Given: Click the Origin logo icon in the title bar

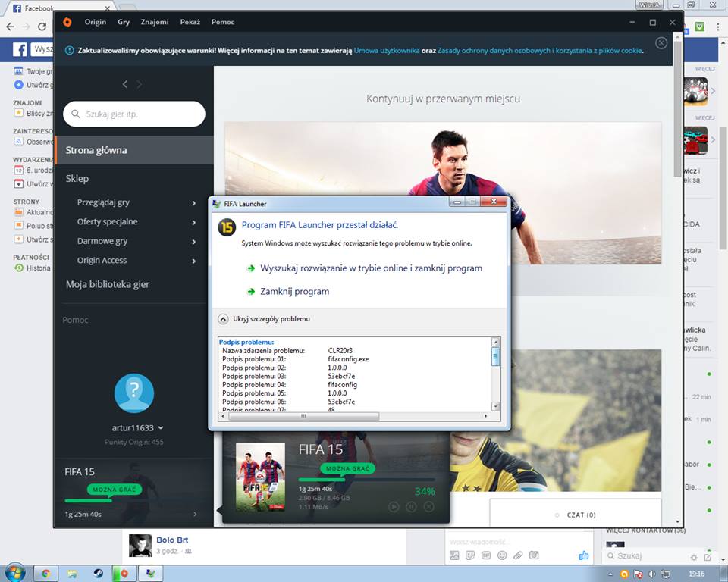Looking at the screenshot, I should click(67, 22).
